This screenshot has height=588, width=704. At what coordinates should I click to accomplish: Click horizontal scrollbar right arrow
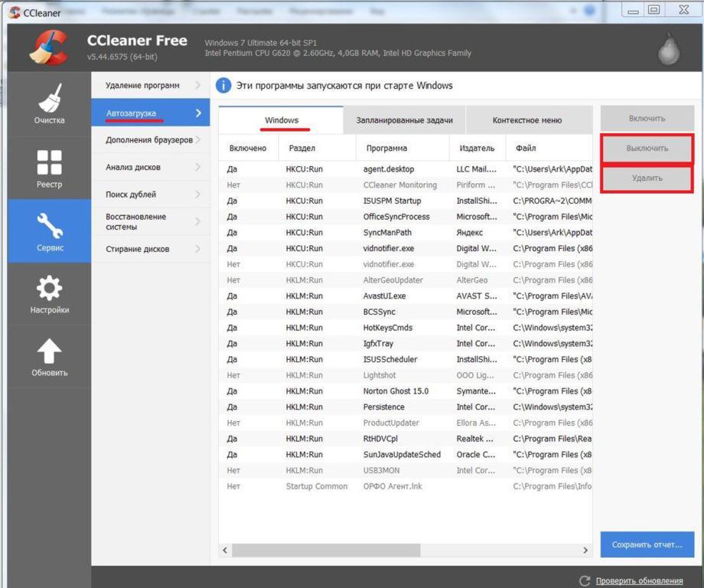[x=585, y=550]
